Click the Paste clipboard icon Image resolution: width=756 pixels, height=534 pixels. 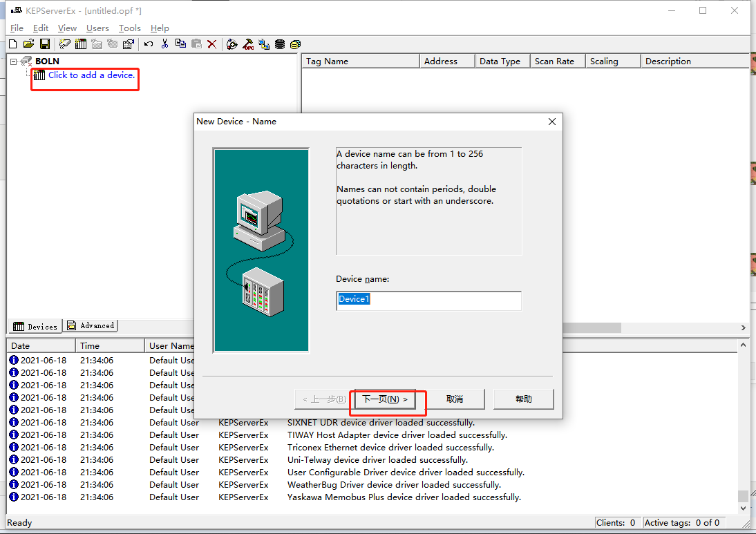196,44
